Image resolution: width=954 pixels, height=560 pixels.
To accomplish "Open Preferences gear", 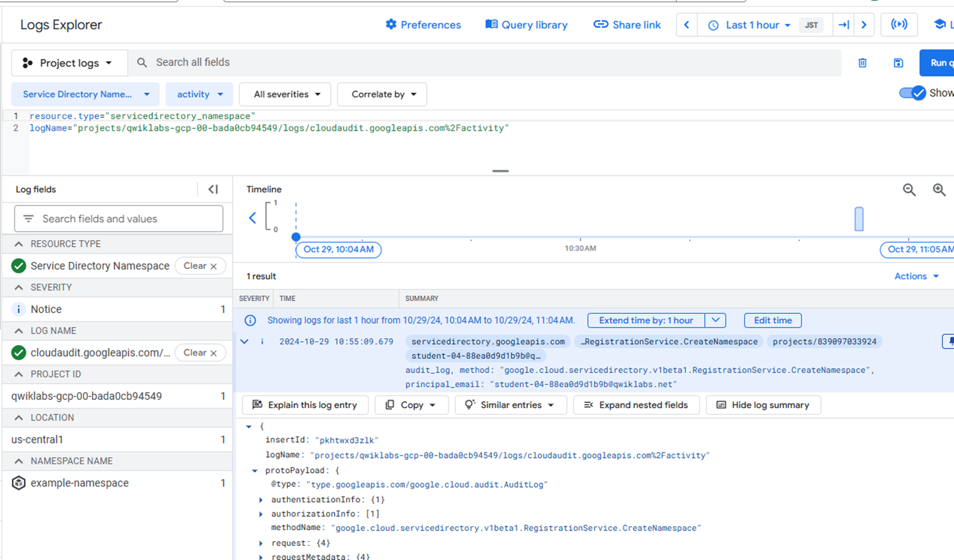I will [x=423, y=25].
